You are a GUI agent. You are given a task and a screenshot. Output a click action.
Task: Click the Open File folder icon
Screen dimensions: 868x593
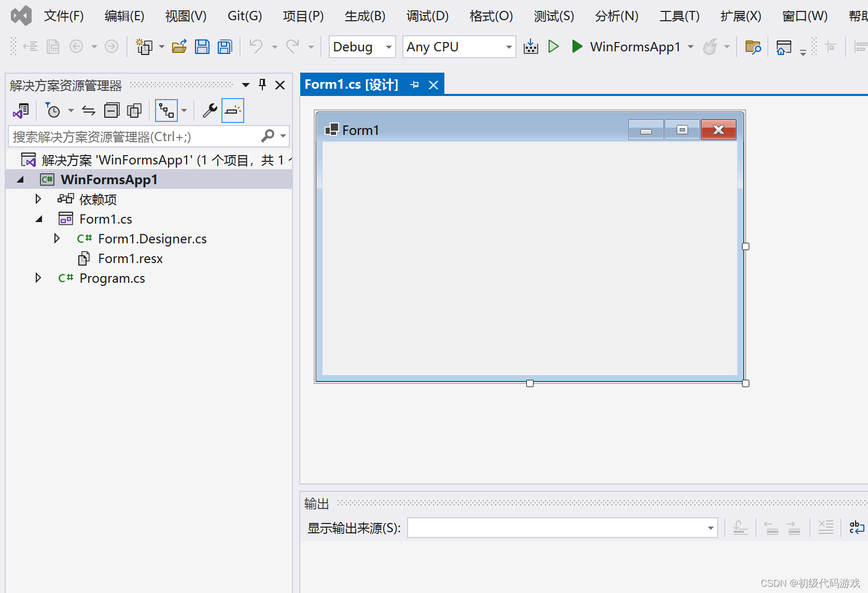pyautogui.click(x=179, y=47)
